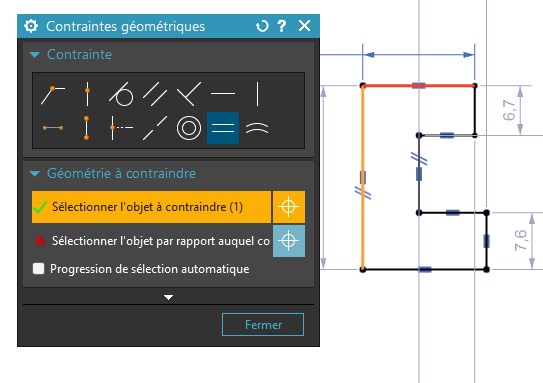Pick the Parallel constraint icon
This screenshot has width=543, height=383.
[x=155, y=94]
